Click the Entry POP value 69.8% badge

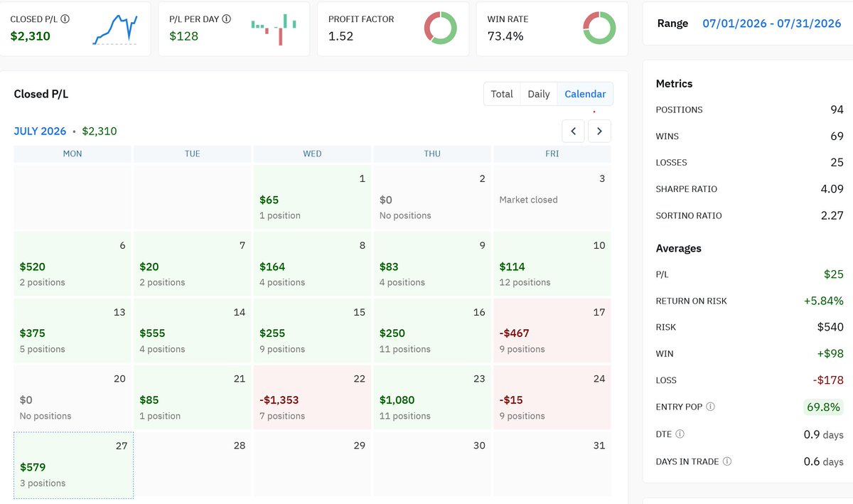tap(824, 407)
